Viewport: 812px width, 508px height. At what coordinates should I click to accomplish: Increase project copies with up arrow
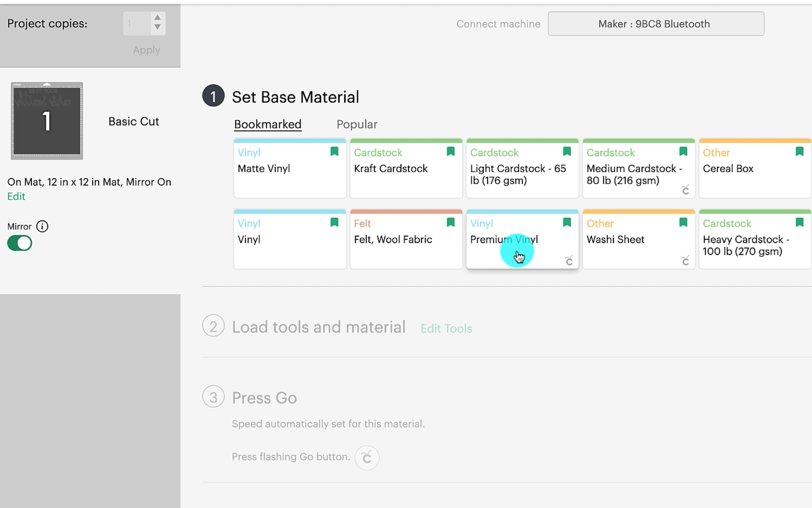[157, 17]
